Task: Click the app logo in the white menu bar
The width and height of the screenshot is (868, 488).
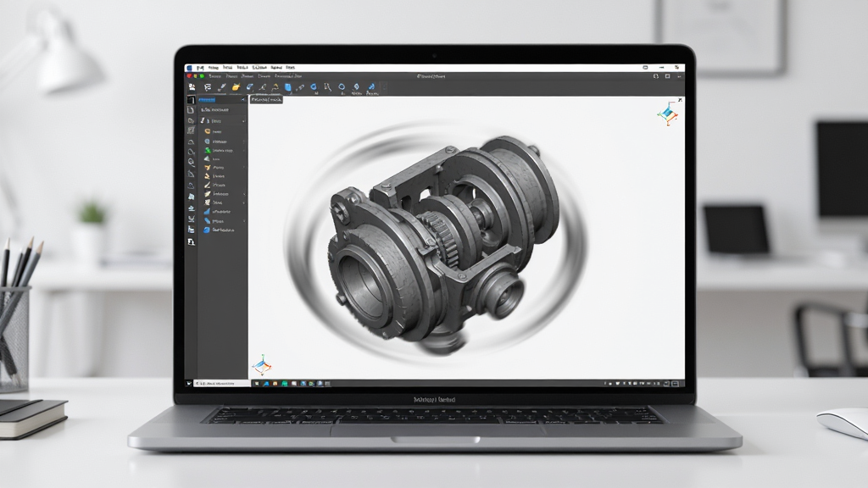Action: [190, 68]
